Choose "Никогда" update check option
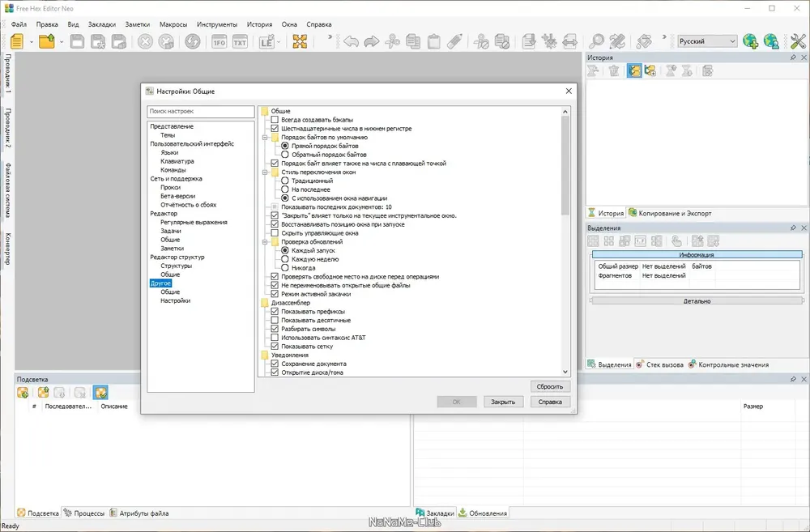The height and width of the screenshot is (532, 810). pos(285,268)
